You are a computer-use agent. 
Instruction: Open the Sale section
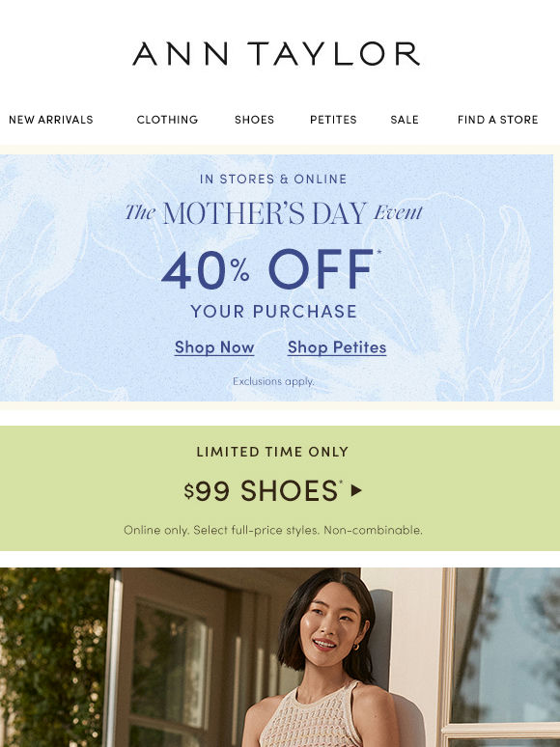405,120
